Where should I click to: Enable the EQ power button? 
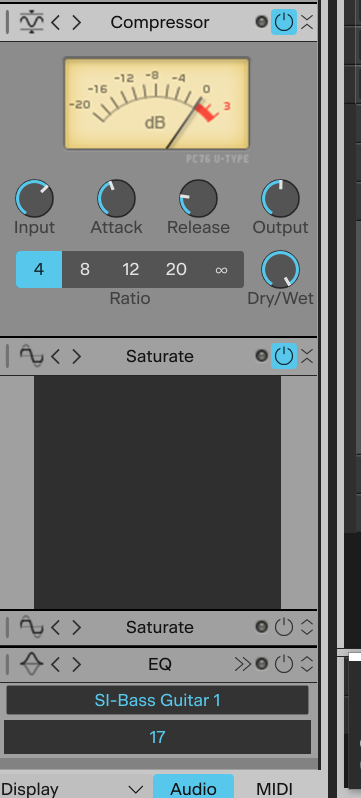284,664
